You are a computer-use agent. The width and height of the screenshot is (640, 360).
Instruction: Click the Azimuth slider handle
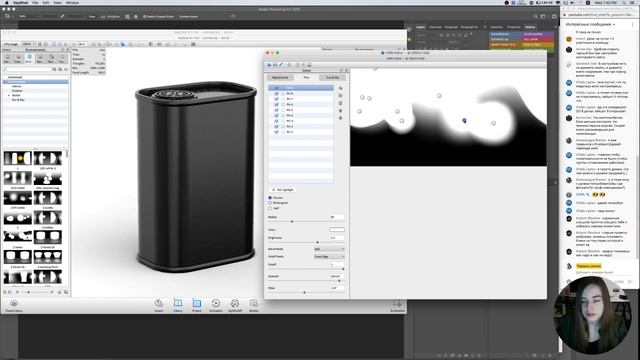[x=339, y=281]
